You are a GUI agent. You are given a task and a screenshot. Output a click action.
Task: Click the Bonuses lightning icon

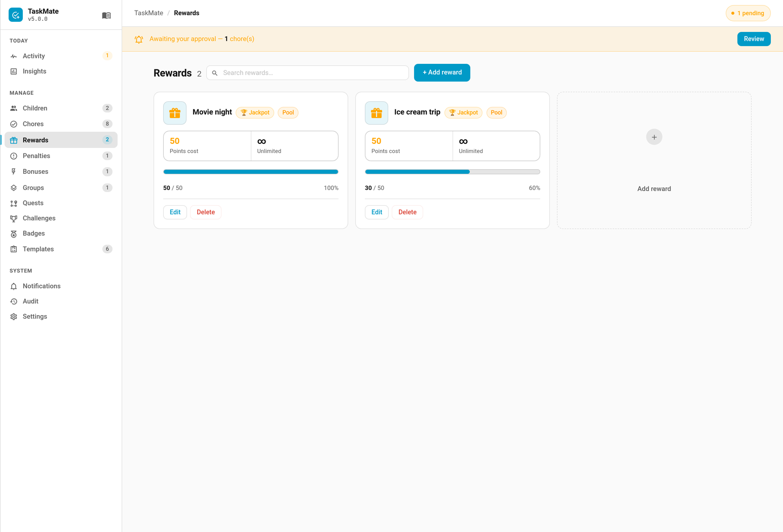[14, 172]
